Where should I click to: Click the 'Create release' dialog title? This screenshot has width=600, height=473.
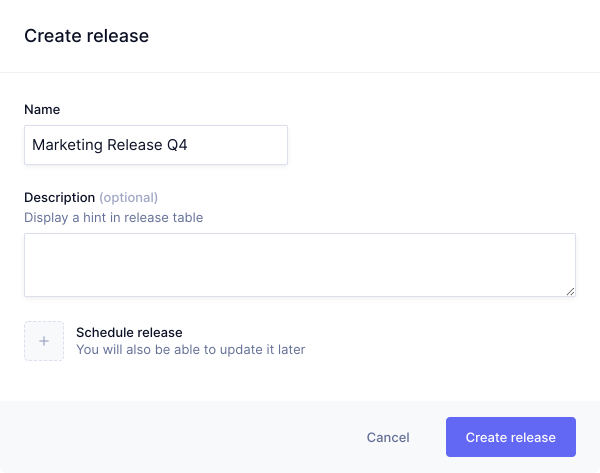[x=86, y=36]
